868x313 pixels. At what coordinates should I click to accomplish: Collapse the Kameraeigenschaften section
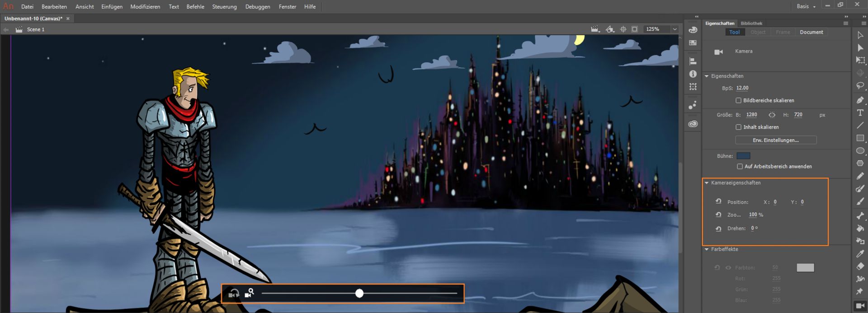tap(707, 183)
